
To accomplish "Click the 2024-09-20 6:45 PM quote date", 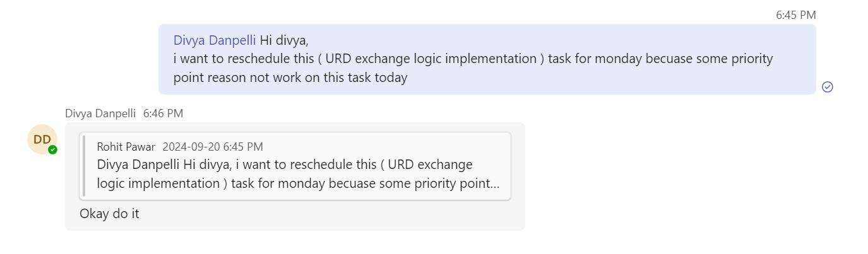I will tap(213, 147).
